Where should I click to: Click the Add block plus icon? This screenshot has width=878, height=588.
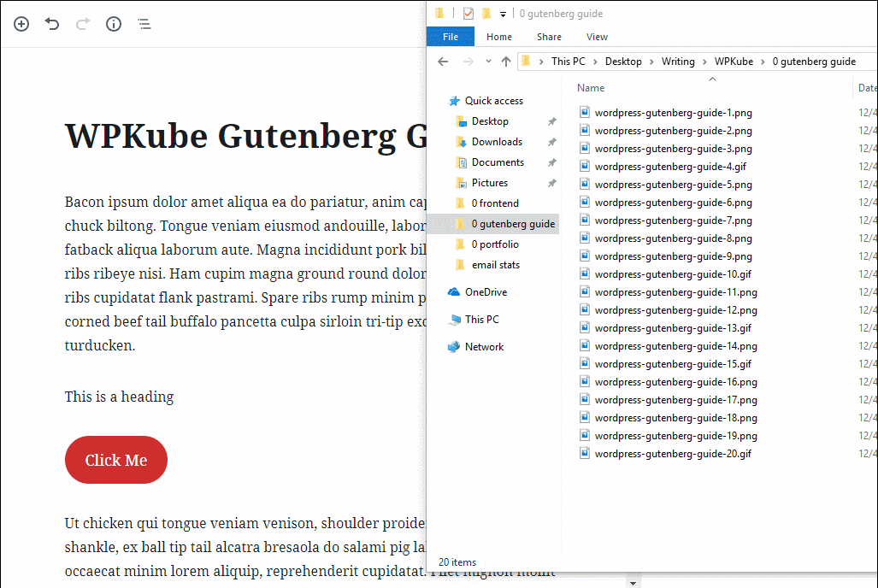21,24
